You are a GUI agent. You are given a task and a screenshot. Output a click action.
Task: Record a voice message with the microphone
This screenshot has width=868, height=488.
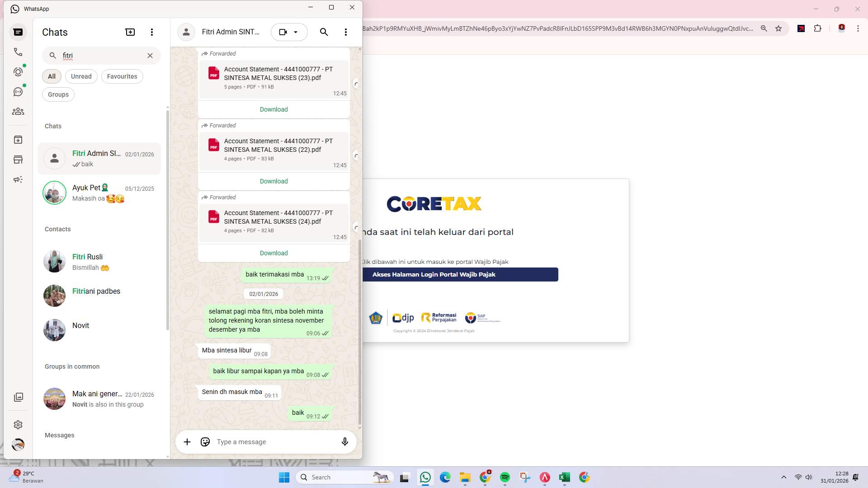tap(344, 441)
